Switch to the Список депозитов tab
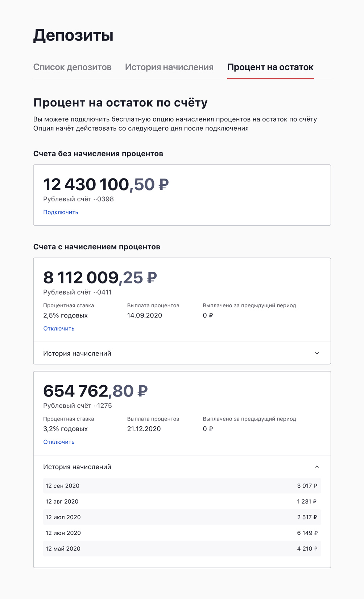Image resolution: width=364 pixels, height=599 pixels. pos(72,67)
